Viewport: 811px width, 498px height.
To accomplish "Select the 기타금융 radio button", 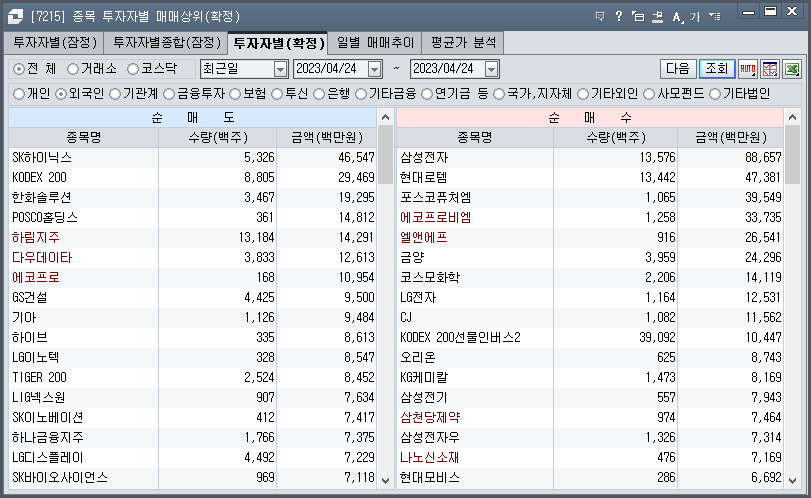I will point(361,94).
